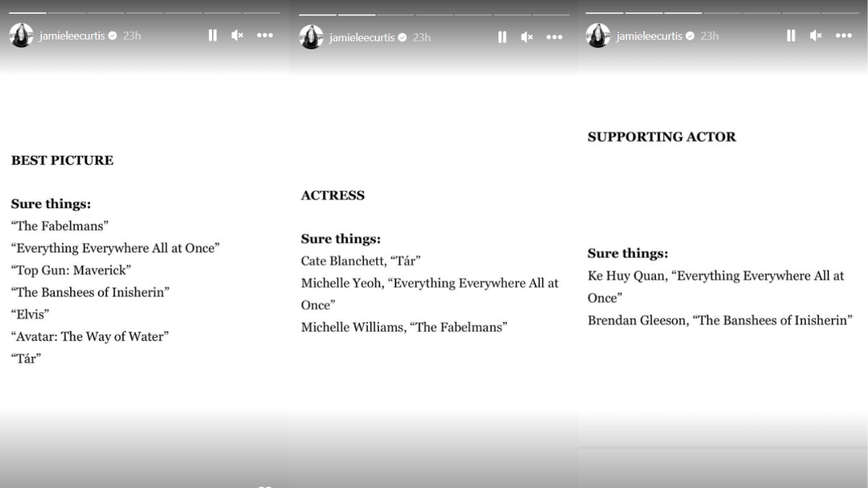The image size is (868, 488).
Task: Click the ACTRESS heading
Action: (333, 195)
